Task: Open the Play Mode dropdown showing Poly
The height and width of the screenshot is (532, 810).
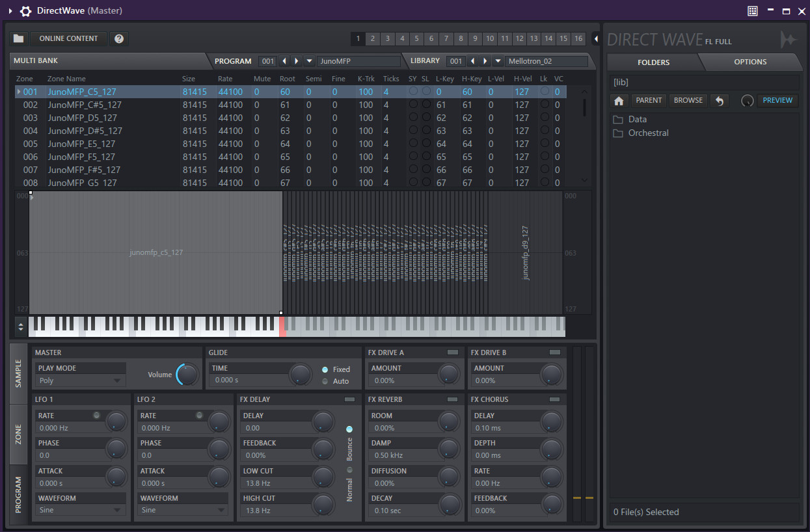Action: pos(79,380)
